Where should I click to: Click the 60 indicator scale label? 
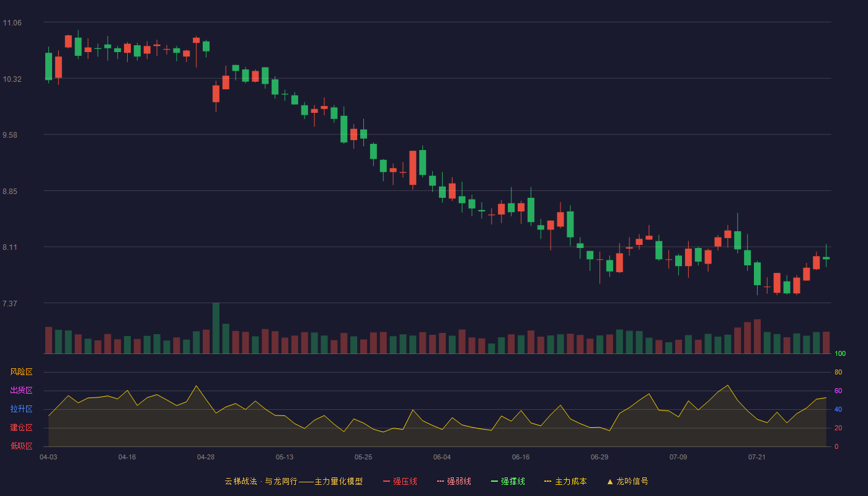[838, 391]
